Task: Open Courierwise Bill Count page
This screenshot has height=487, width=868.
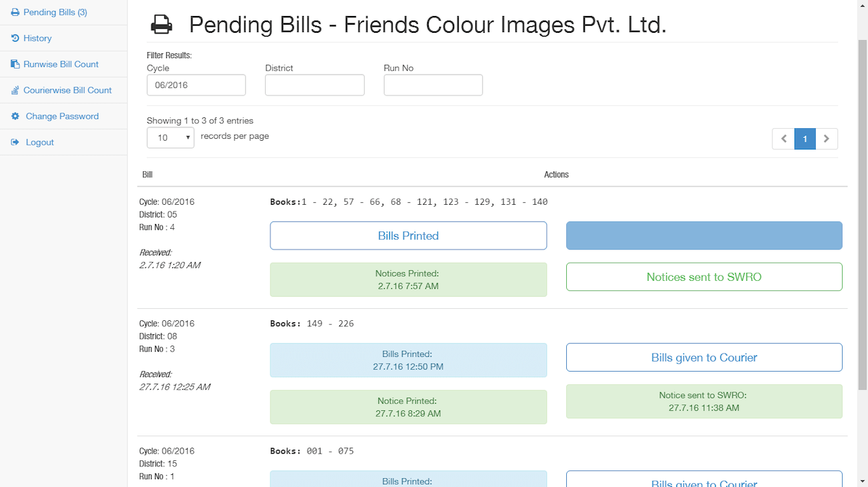Action: click(67, 91)
